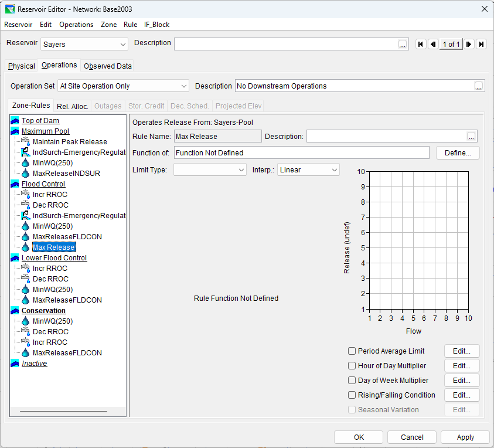
Task: Expand the Operation Set dropdown
Action: [x=124, y=86]
